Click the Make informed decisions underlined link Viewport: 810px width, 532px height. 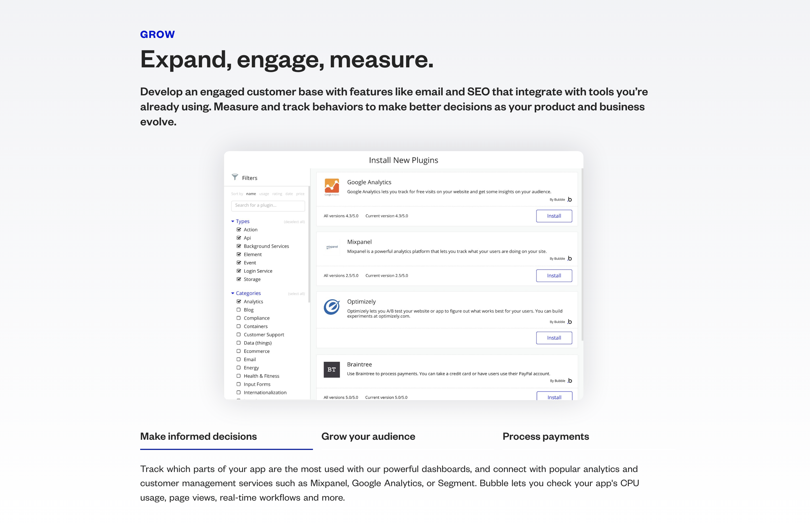point(198,436)
